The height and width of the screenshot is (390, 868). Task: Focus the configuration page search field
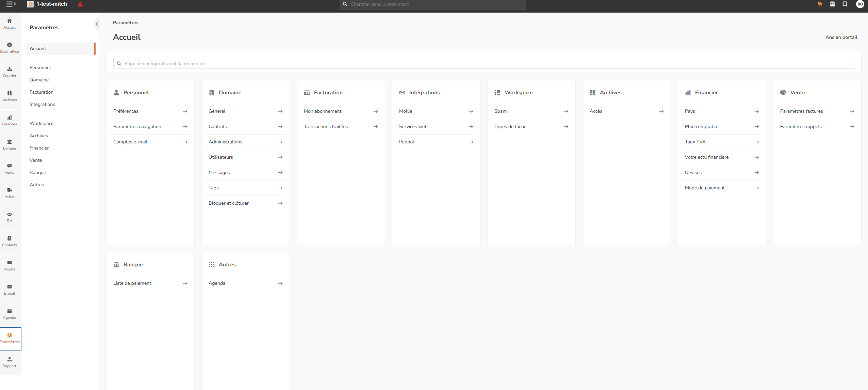pyautogui.click(x=483, y=63)
